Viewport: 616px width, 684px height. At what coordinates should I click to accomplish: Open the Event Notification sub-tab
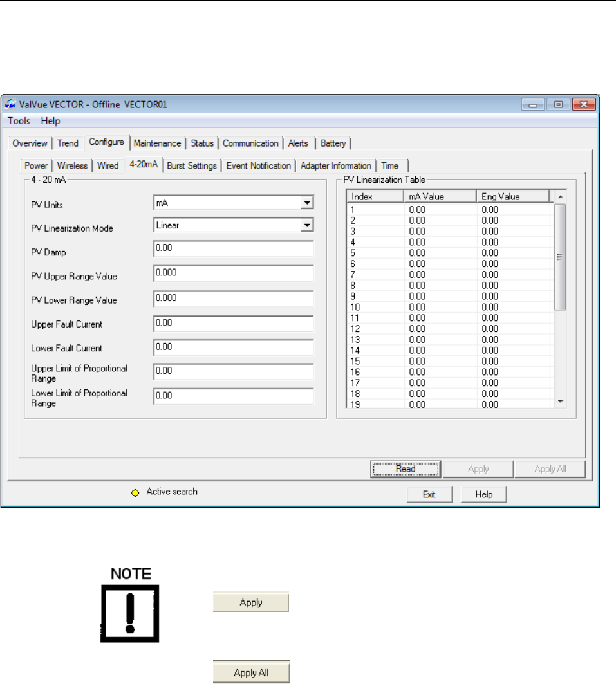click(x=258, y=166)
